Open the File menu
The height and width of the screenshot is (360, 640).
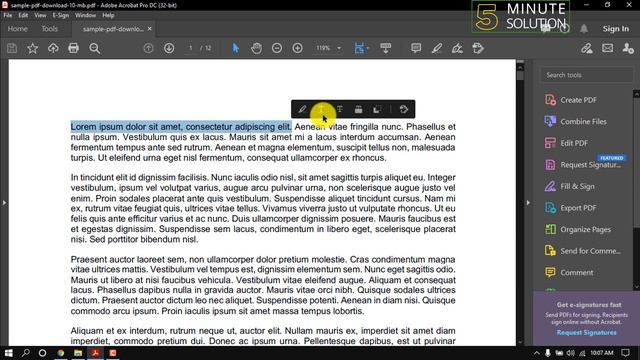click(x=8, y=15)
